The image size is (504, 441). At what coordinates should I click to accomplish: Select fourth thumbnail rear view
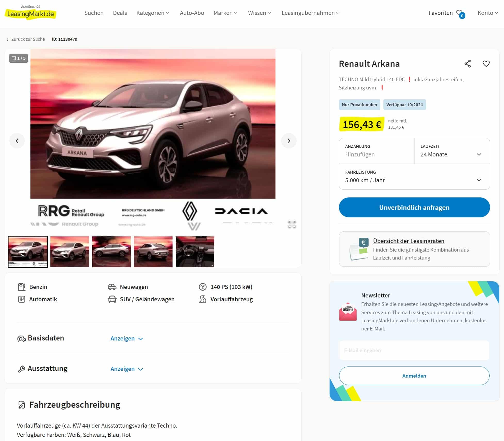(x=153, y=252)
